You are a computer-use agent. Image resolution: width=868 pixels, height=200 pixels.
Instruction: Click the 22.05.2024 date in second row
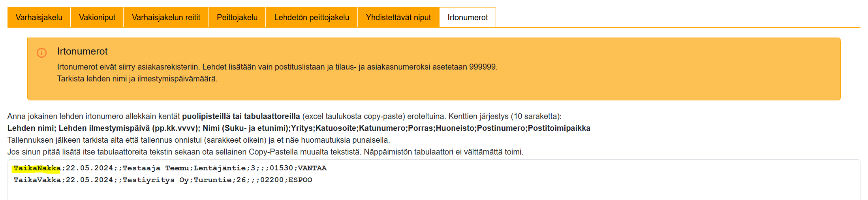pos(89,180)
